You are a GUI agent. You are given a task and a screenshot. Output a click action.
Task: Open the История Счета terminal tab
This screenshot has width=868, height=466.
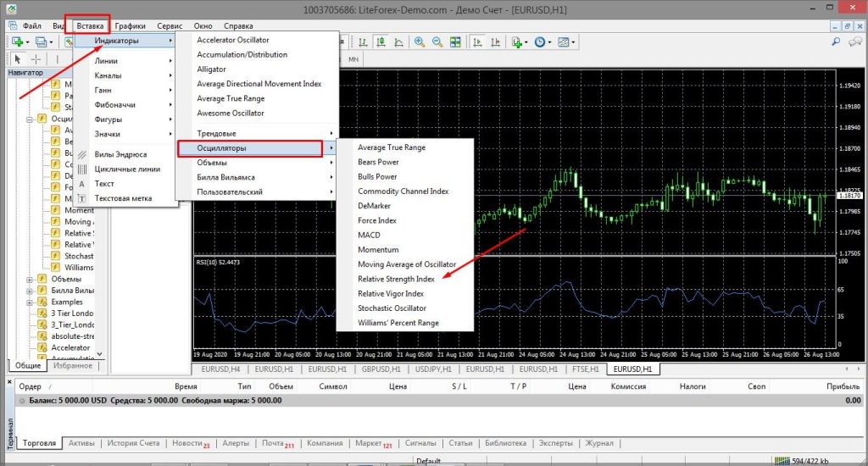(131, 443)
